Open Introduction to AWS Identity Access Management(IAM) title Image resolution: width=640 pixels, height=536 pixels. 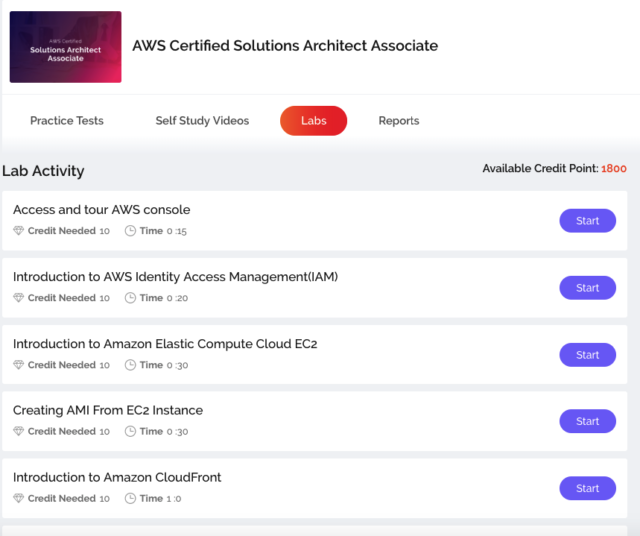click(176, 277)
